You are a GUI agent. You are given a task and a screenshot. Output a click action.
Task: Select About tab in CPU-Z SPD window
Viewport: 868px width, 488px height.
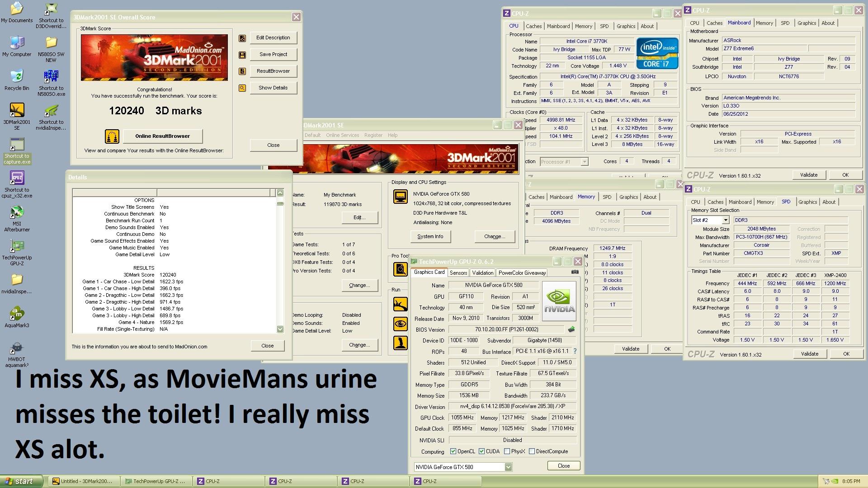pyautogui.click(x=829, y=202)
